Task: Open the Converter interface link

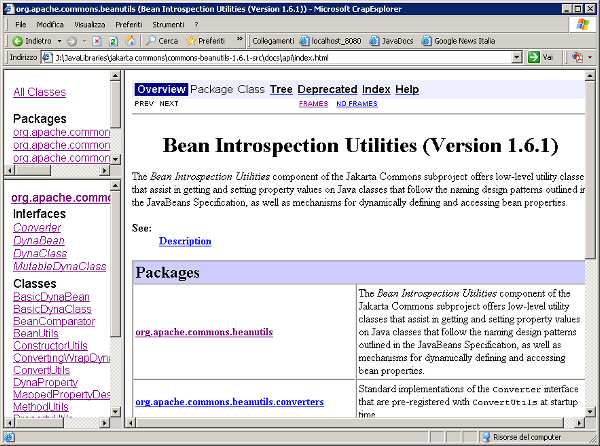Action: 37,228
